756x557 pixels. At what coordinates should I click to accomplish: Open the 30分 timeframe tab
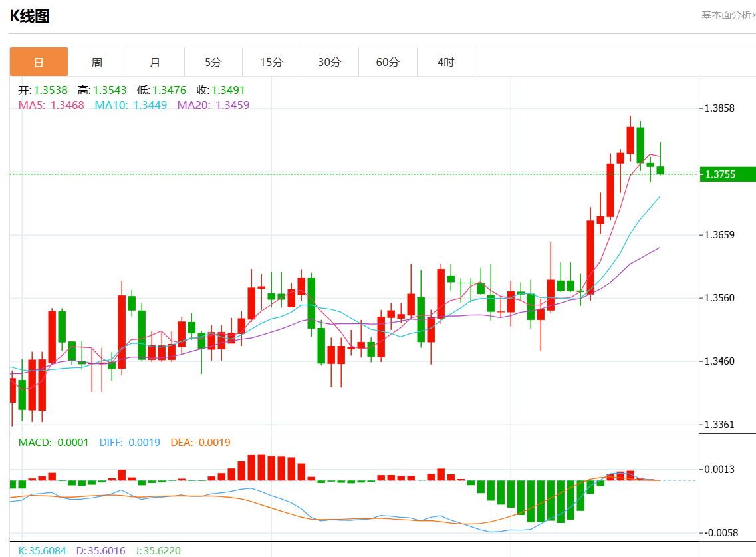tap(330, 62)
